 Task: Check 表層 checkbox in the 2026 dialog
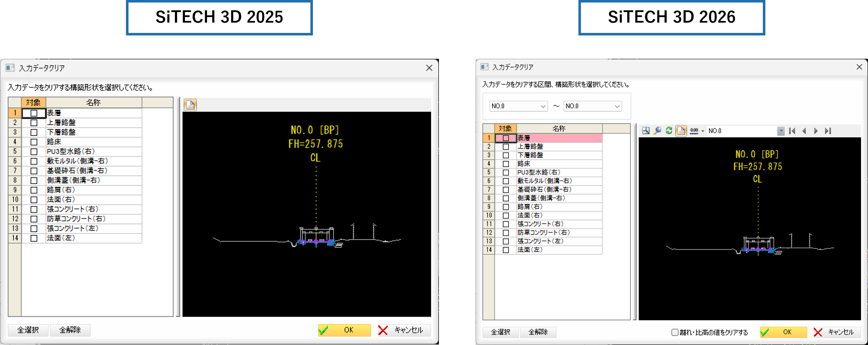tap(506, 138)
